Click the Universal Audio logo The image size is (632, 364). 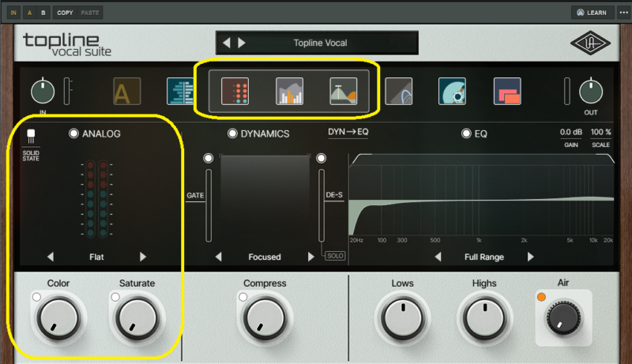591,43
